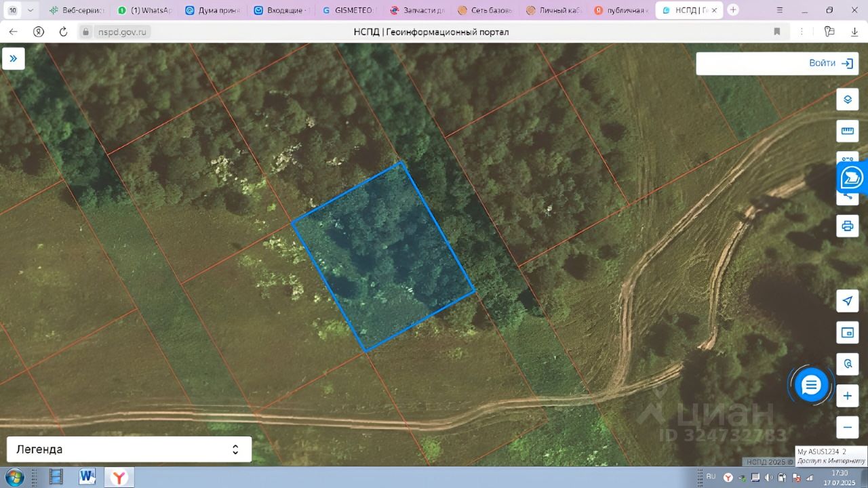Open the support chat bubble

coord(811,386)
